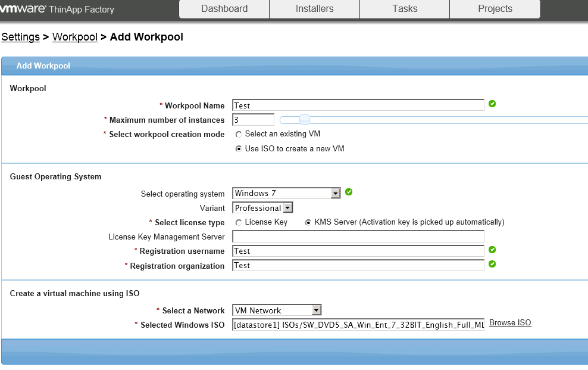Screen dimensions: 588x370
Task: Open the Dashboard tab
Action: [224, 9]
